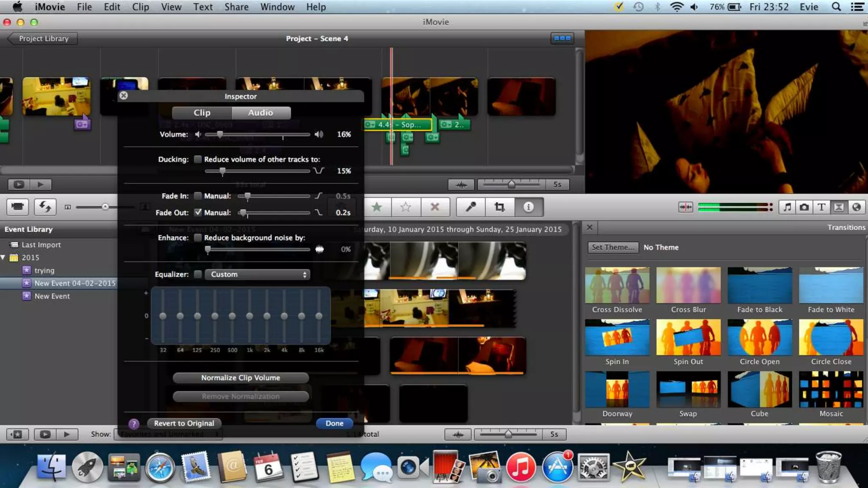
Task: Toggle project audio waveforms display
Action: [461, 185]
